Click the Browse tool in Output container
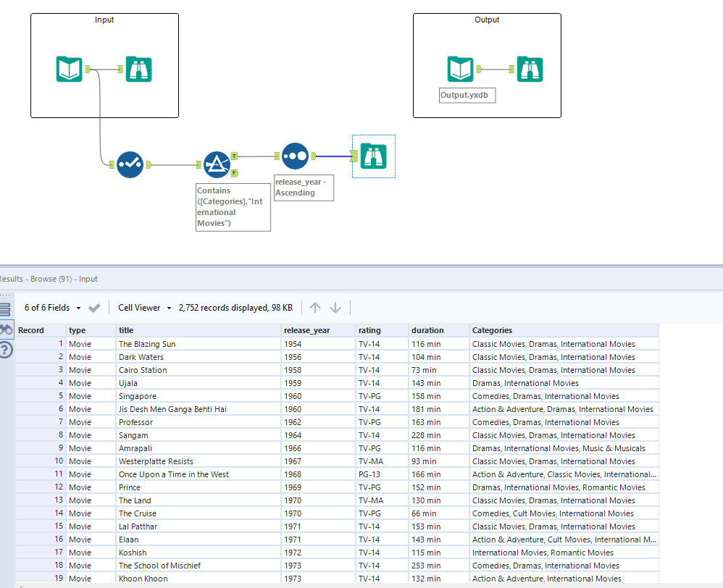 tap(530, 70)
